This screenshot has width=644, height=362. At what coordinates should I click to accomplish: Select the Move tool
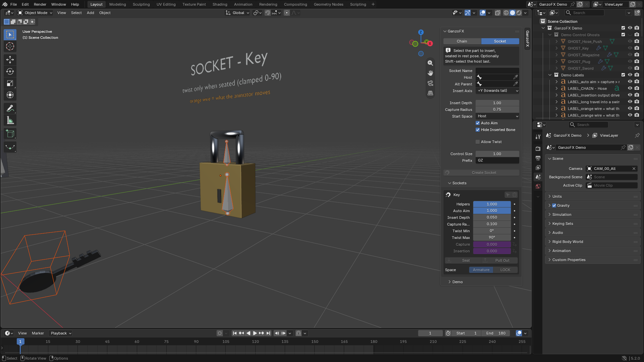(10, 60)
